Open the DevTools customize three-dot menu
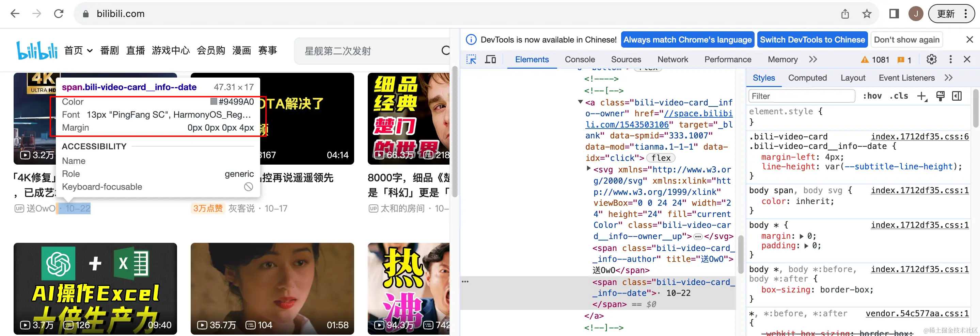 tap(950, 59)
